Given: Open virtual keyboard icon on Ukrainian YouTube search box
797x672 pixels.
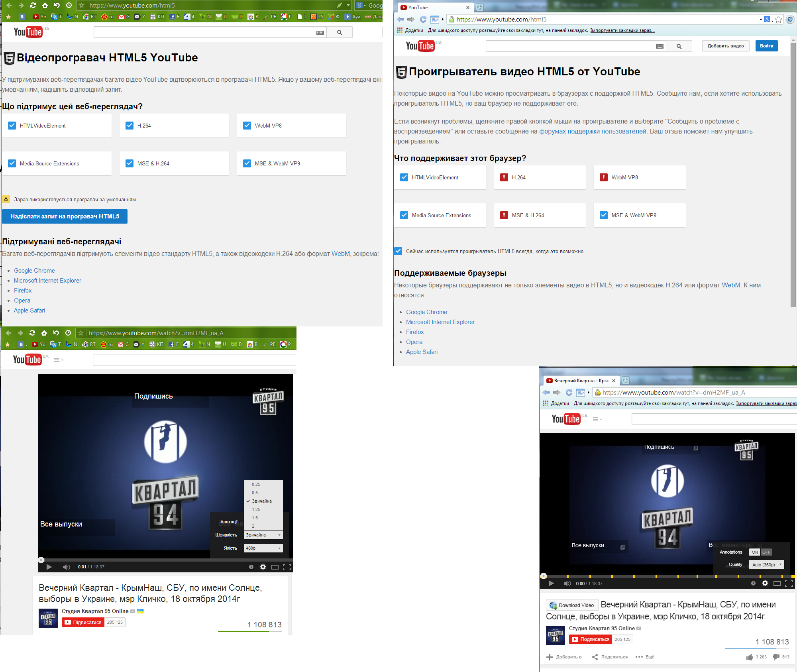Looking at the screenshot, I should click(x=320, y=33).
